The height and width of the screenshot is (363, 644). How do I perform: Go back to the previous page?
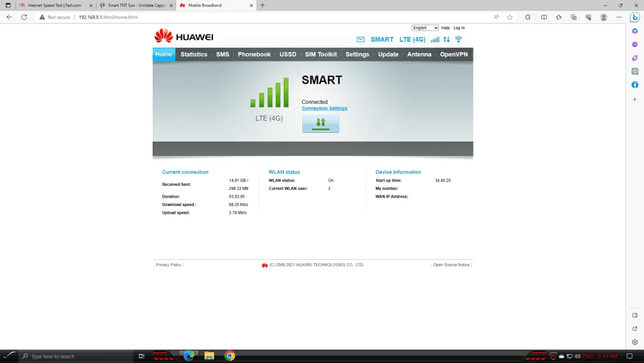[x=9, y=17]
